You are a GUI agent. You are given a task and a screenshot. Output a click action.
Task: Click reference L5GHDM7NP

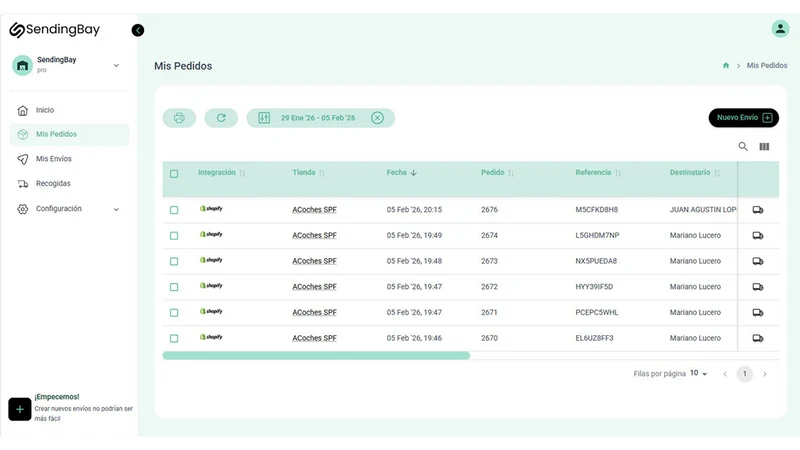597,235
